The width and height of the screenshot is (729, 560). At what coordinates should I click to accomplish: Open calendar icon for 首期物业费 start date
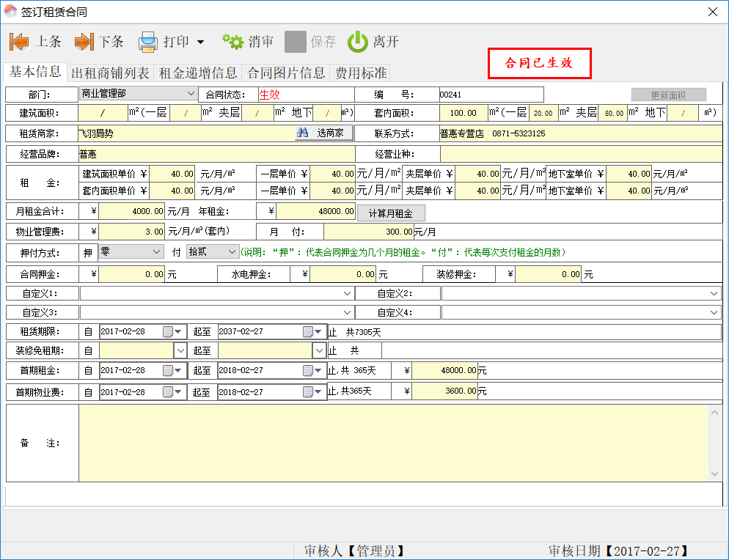pyautogui.click(x=168, y=391)
